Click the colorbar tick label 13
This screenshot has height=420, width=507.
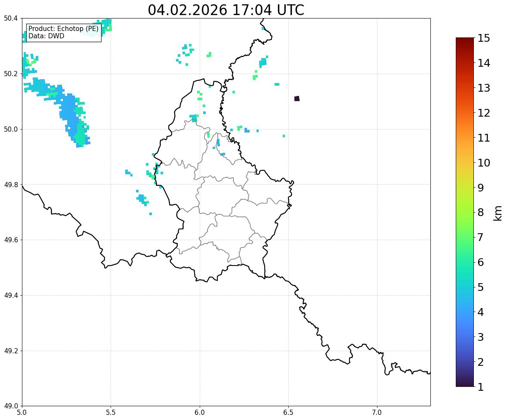click(484, 88)
